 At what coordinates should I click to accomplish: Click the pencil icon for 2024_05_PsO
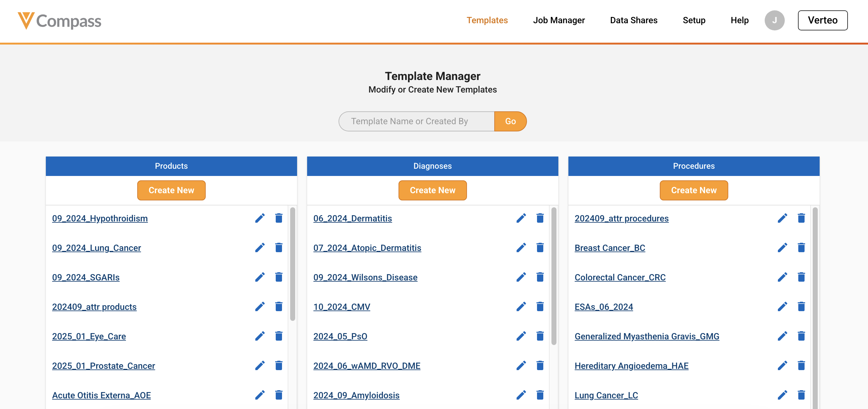(521, 336)
